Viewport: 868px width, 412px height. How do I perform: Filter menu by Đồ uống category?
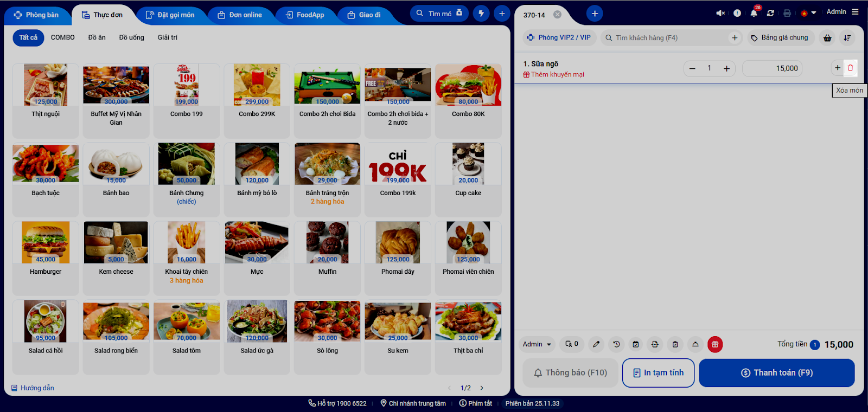tap(132, 37)
